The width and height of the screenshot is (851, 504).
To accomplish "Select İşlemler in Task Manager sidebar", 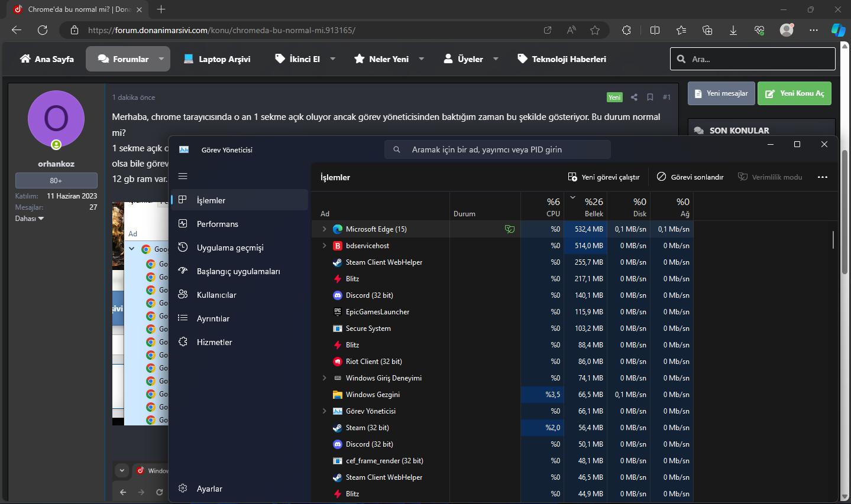I will click(x=240, y=200).
